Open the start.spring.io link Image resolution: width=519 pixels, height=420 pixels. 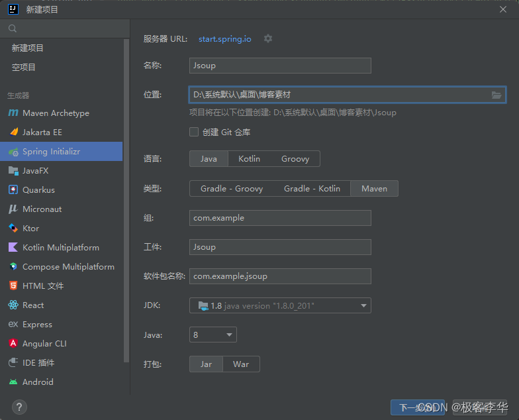tap(225, 38)
